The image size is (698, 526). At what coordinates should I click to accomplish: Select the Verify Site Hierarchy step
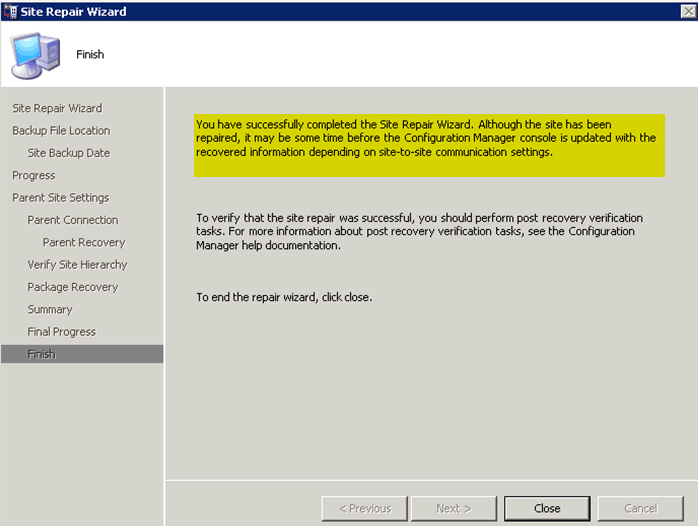[77, 265]
